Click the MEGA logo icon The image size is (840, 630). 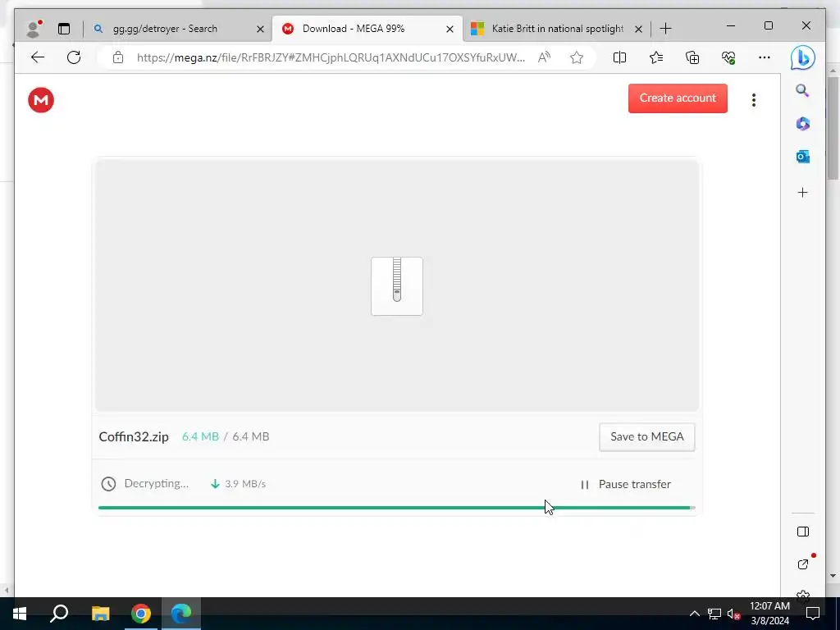coord(41,100)
